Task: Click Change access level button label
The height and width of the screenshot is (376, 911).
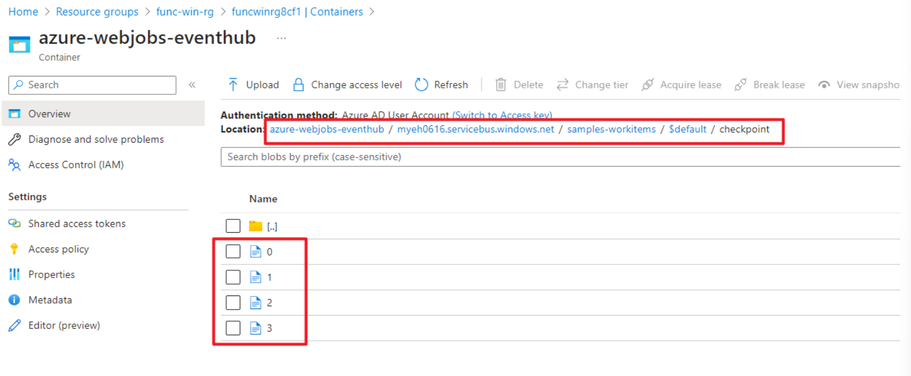Action: (357, 85)
